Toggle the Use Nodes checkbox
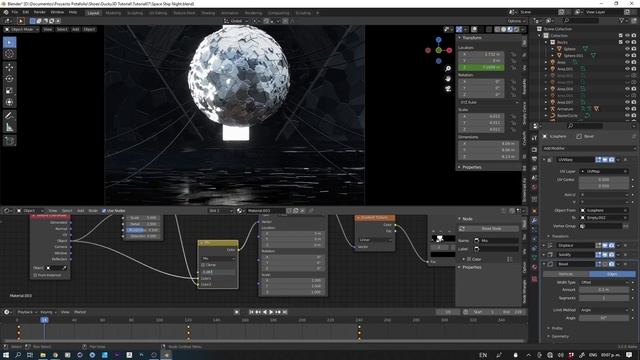The image size is (640, 360). click(x=104, y=211)
